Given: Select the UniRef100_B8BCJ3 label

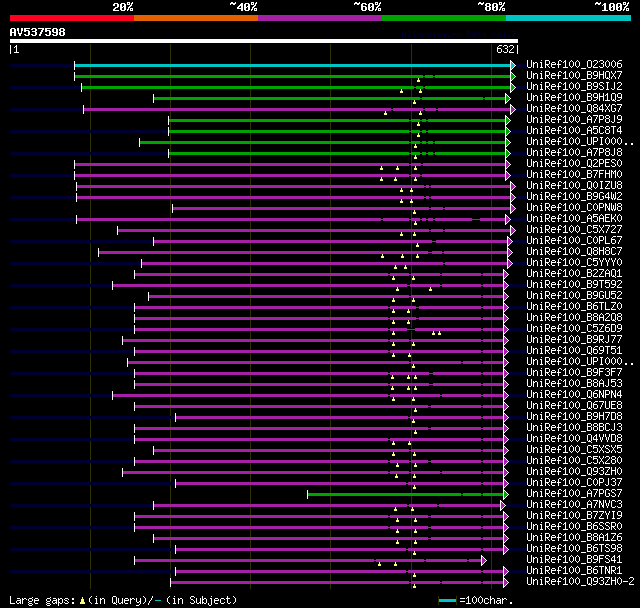Looking at the screenshot, I should (x=574, y=428).
